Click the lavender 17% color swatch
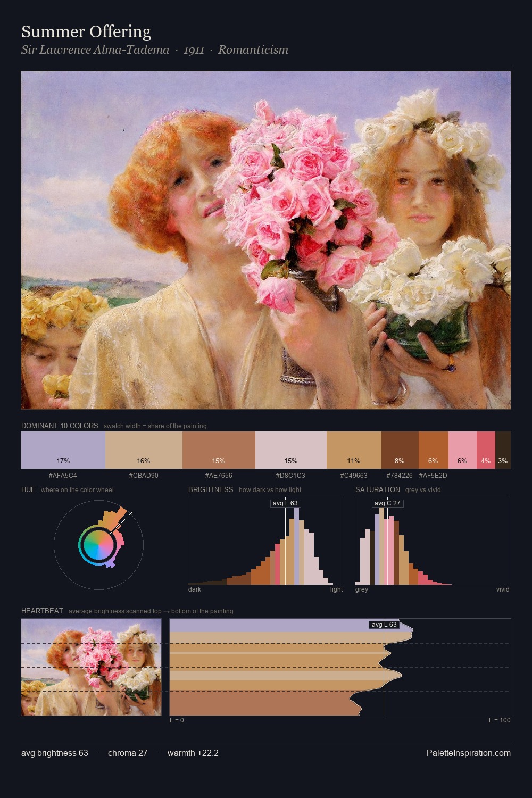This screenshot has width=532, height=798. pyautogui.click(x=63, y=450)
